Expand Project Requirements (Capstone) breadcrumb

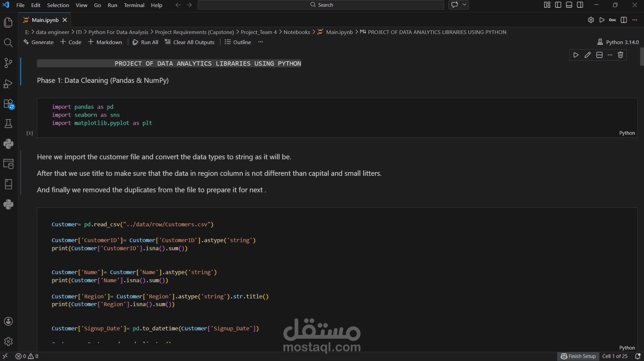(194, 32)
